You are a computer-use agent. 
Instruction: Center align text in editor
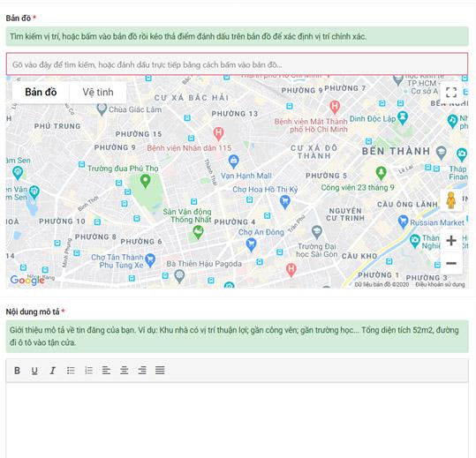(125, 370)
